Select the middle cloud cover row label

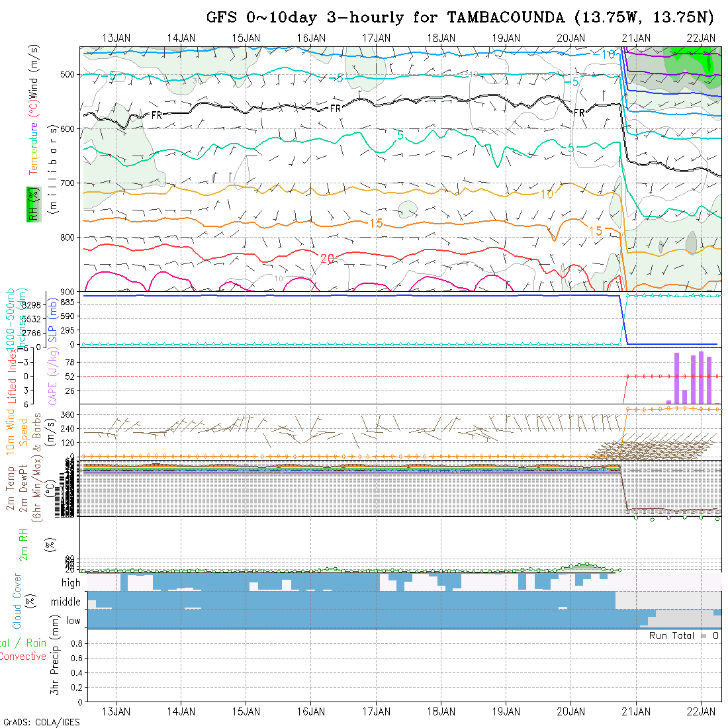(66, 602)
